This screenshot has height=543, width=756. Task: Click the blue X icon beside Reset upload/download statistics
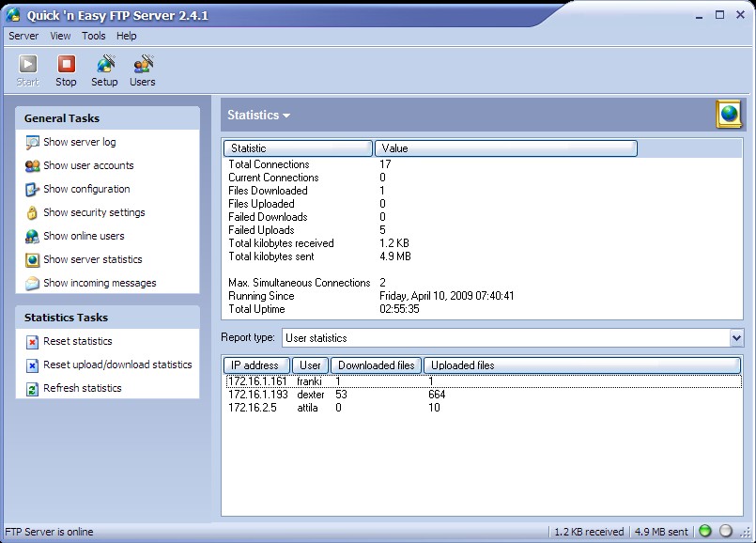tap(32, 365)
